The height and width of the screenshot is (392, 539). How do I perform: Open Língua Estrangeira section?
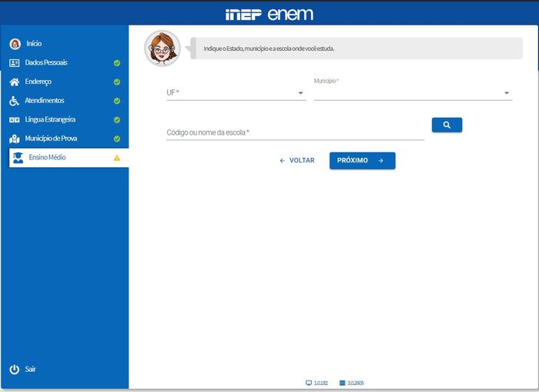click(x=65, y=119)
